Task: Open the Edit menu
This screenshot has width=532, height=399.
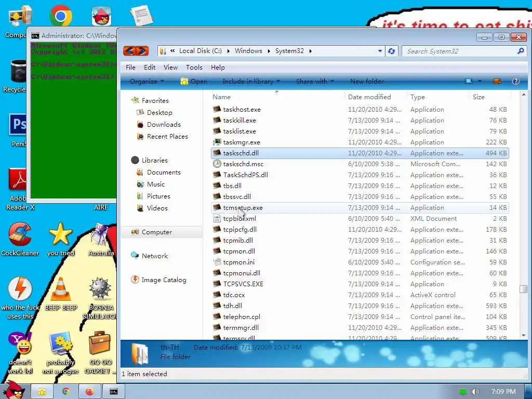Action: (x=150, y=67)
